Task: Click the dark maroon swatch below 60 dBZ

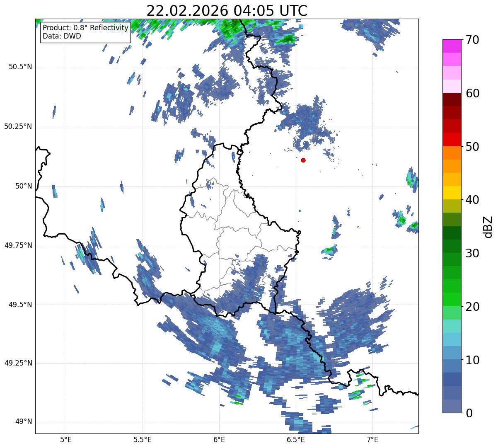Action: tap(452, 99)
